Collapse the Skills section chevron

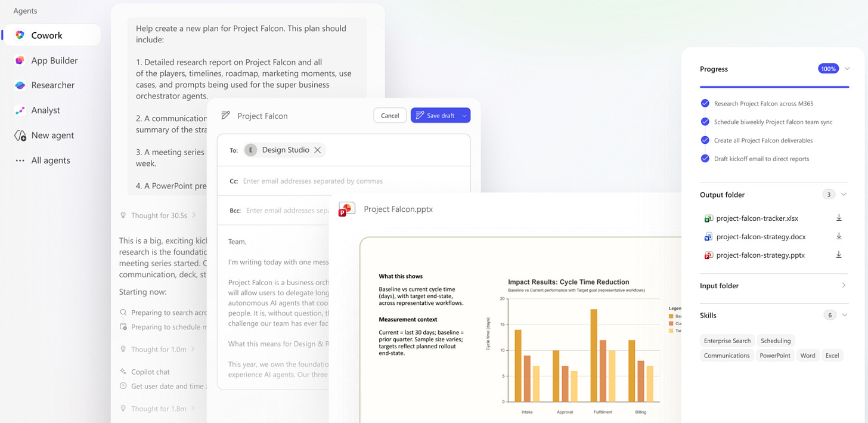(845, 315)
